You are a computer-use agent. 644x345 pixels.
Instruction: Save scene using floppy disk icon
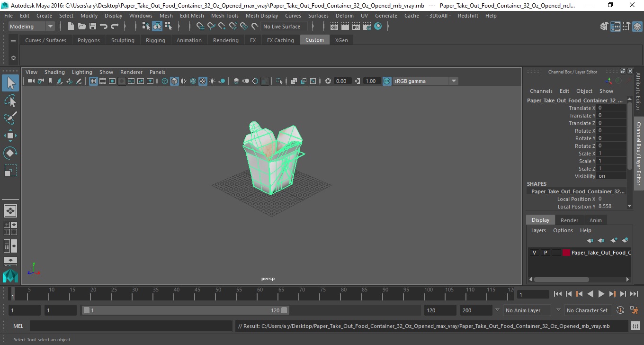(93, 27)
